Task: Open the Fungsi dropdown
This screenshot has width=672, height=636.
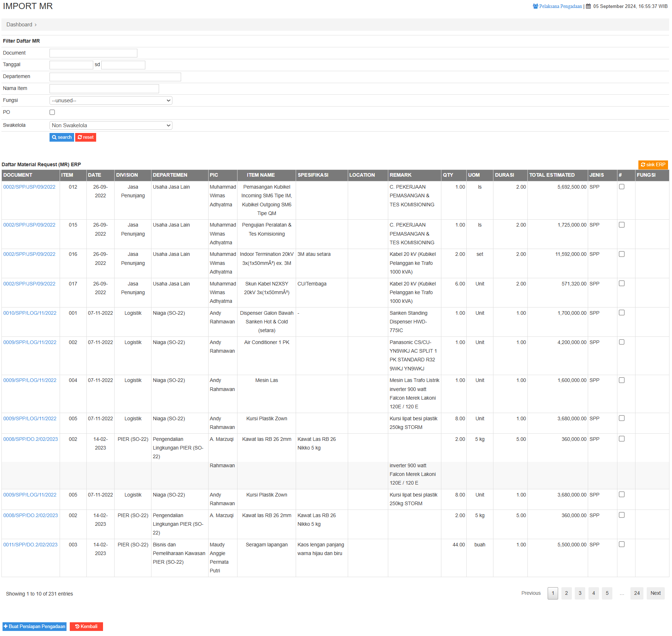Action: 111,100
